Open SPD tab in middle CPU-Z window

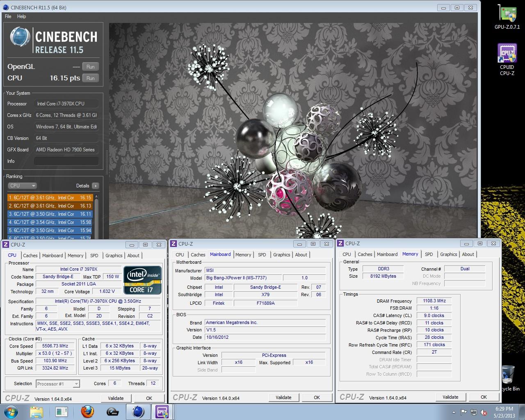262,255
